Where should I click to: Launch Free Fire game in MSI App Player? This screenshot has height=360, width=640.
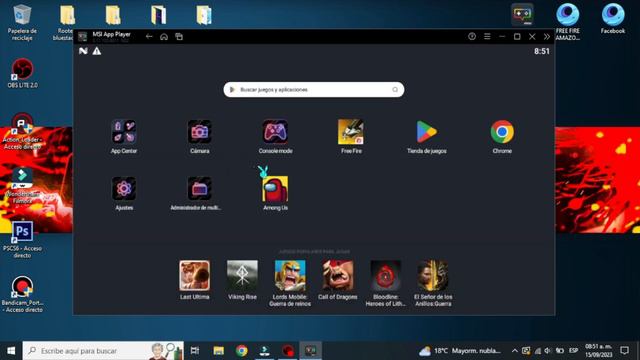351,132
